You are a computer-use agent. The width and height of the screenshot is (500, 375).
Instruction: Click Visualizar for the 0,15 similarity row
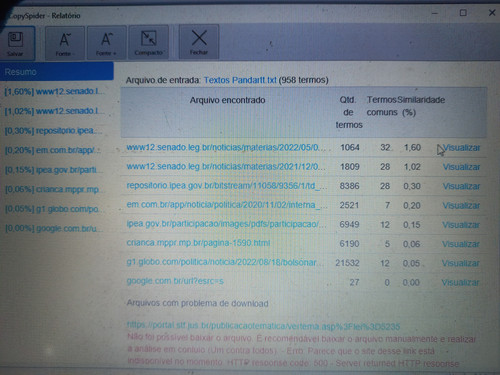point(461,225)
